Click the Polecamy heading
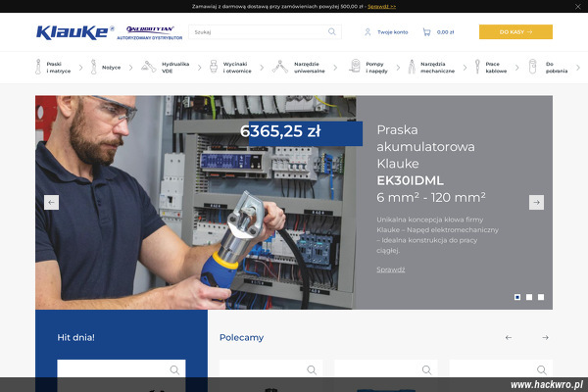The height and width of the screenshot is (392, 588). pyautogui.click(x=241, y=337)
